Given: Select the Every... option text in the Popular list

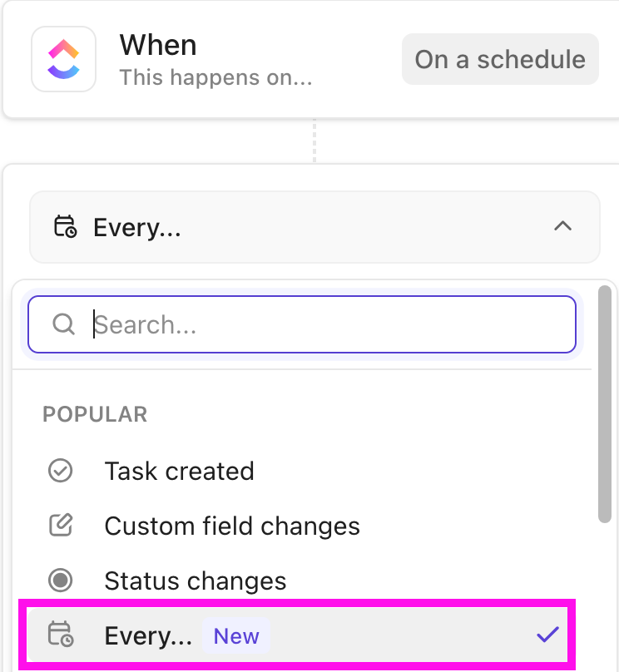Looking at the screenshot, I should 148,636.
